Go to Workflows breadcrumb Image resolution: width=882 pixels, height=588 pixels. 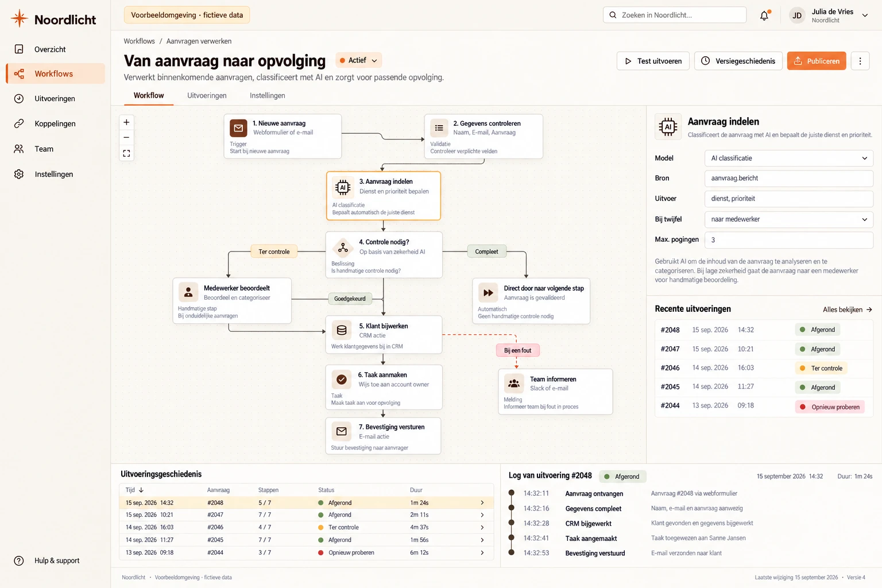140,41
